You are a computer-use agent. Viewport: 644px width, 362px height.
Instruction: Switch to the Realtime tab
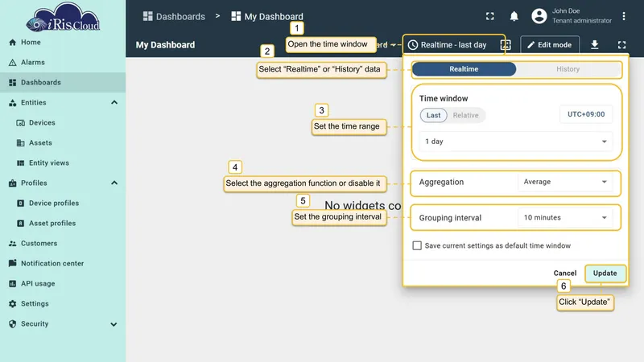pyautogui.click(x=464, y=69)
